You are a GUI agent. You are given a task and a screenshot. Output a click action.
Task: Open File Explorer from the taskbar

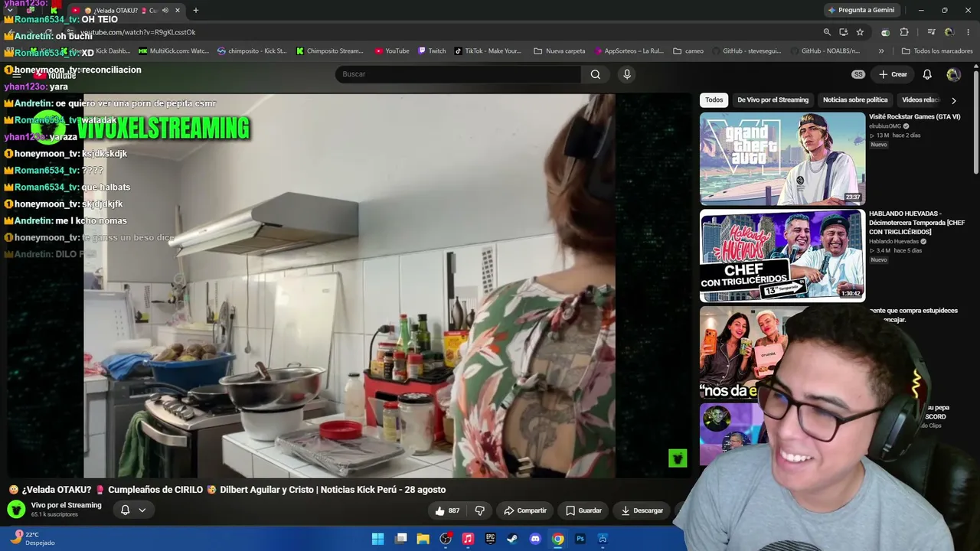(x=423, y=539)
